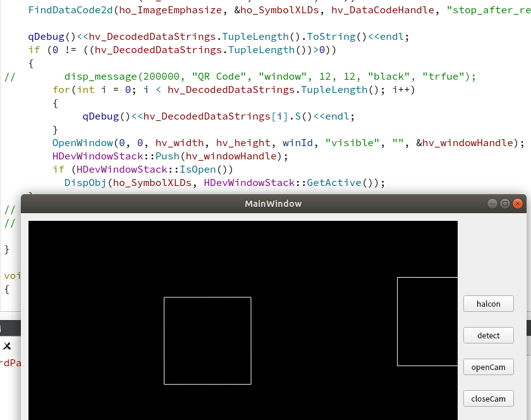
Task: Stop the camera with closeCam button
Action: [488, 398]
